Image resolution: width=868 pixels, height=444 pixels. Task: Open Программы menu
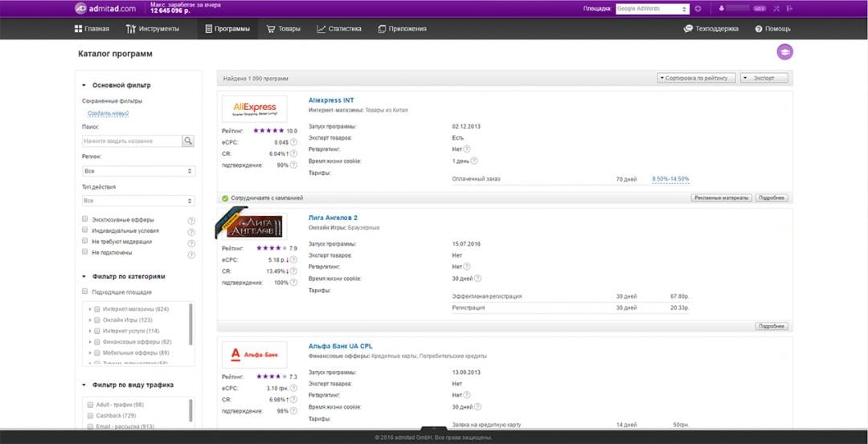[x=227, y=29]
